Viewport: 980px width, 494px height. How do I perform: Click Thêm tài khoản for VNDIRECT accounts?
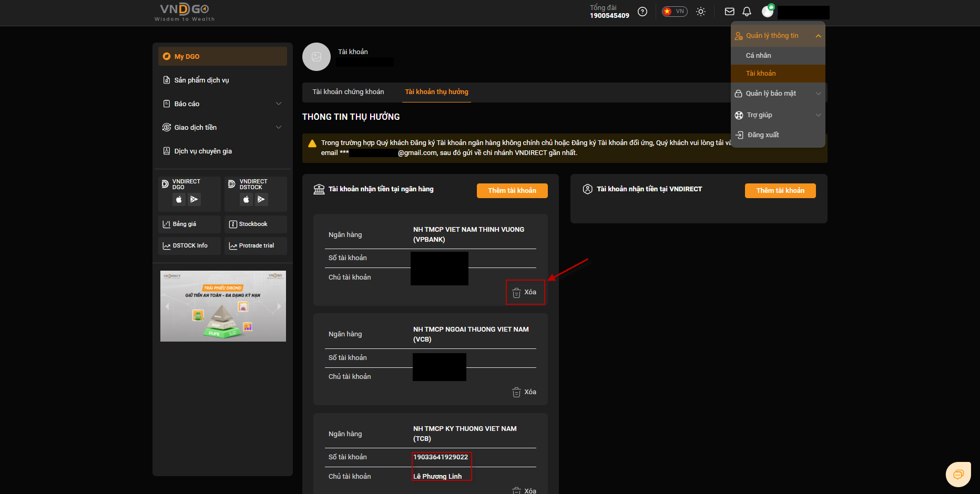pyautogui.click(x=780, y=191)
